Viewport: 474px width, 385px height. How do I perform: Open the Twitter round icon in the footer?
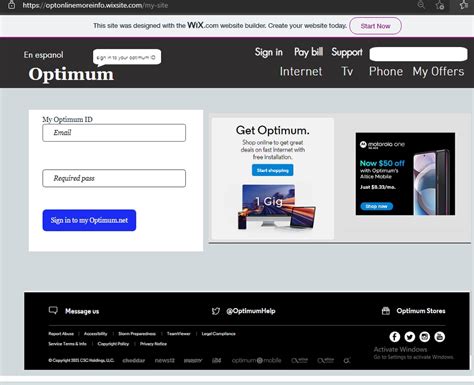tap(410, 337)
